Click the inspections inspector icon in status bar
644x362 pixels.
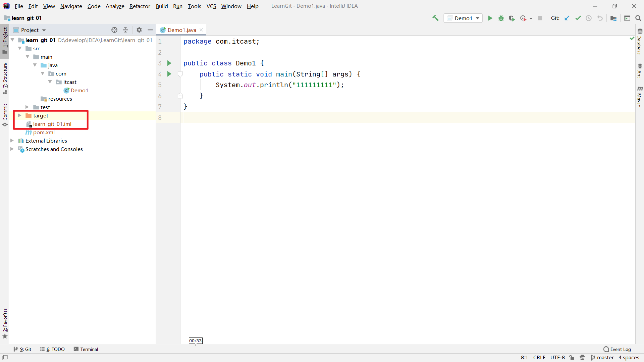point(582,358)
